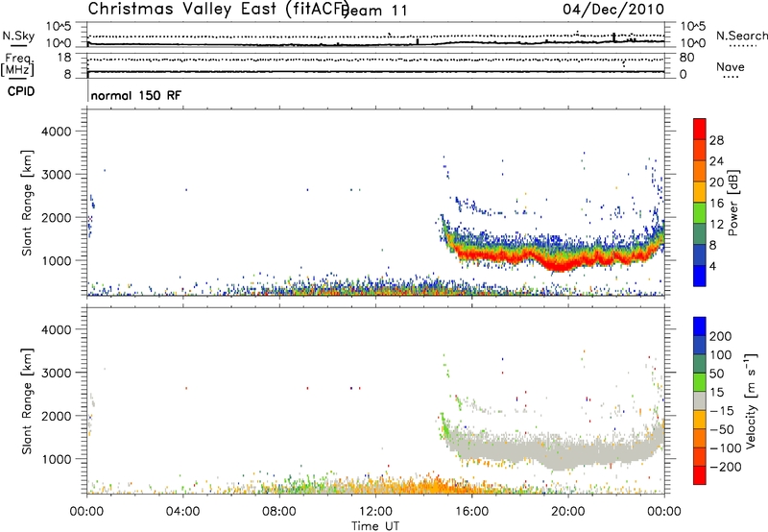The width and height of the screenshot is (768, 532).
Task: Pick the top blue velocity colorbar swatch
Action: (x=700, y=326)
